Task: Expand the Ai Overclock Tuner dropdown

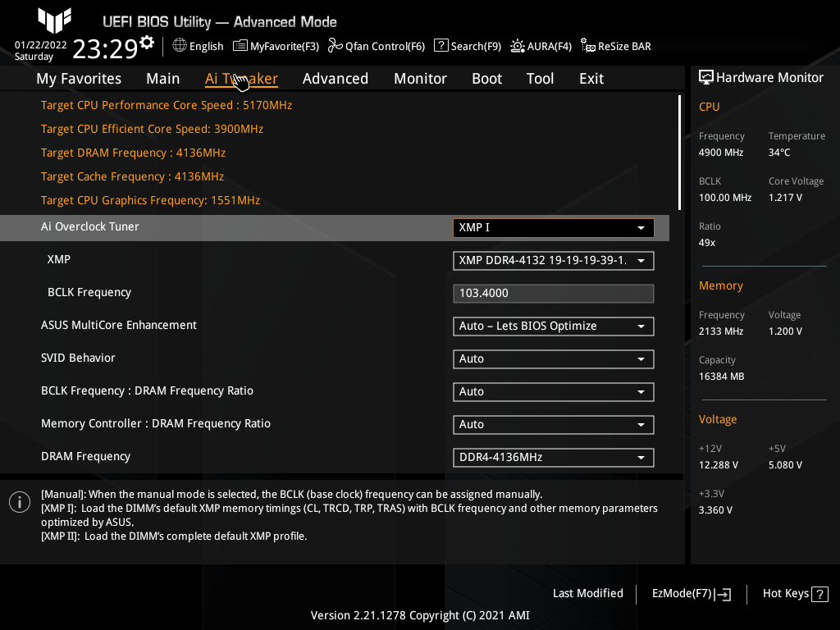Action: click(x=554, y=228)
